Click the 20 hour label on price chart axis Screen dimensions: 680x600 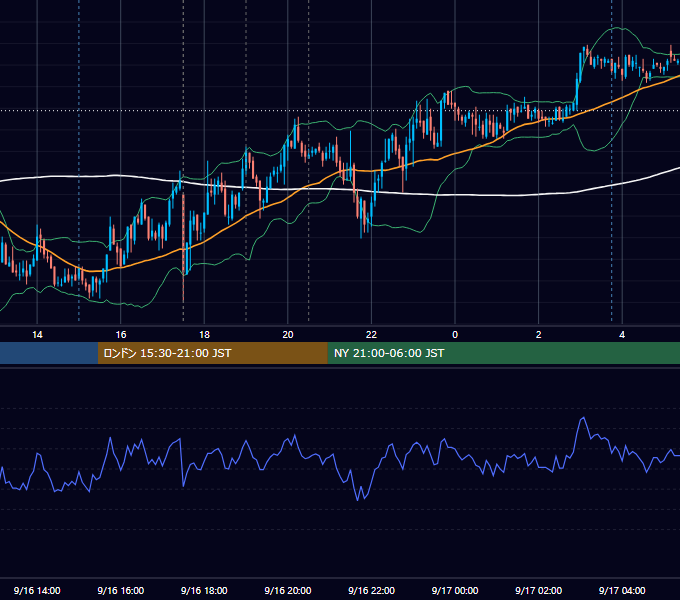(288, 335)
